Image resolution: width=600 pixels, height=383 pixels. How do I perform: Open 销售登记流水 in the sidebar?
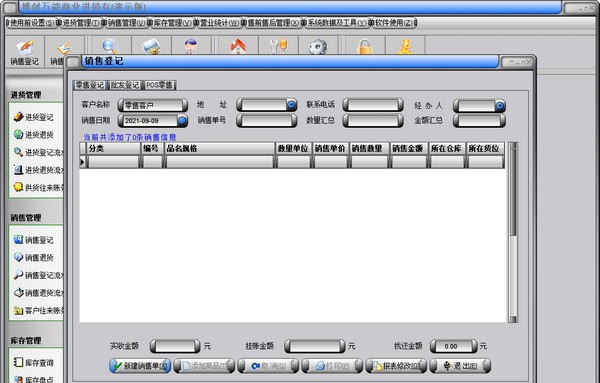pyautogui.click(x=38, y=275)
